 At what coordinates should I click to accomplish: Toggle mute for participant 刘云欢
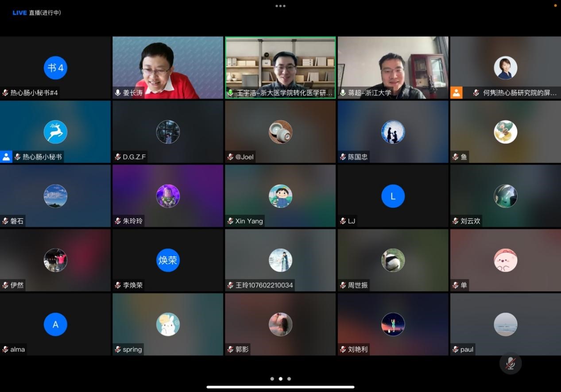[456, 221]
